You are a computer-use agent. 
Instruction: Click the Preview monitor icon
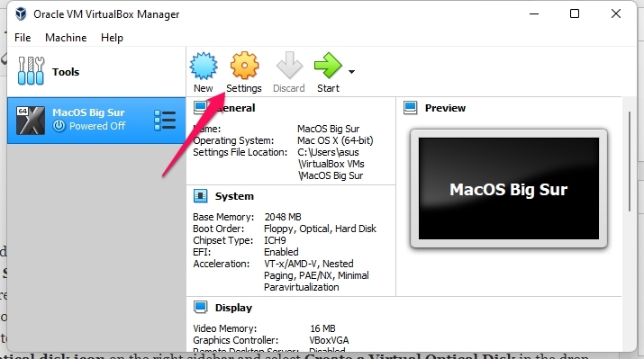point(411,108)
